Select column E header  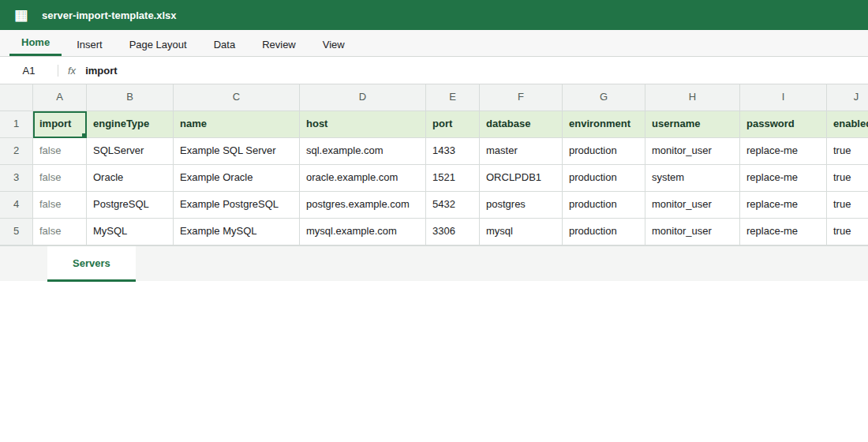pos(452,98)
